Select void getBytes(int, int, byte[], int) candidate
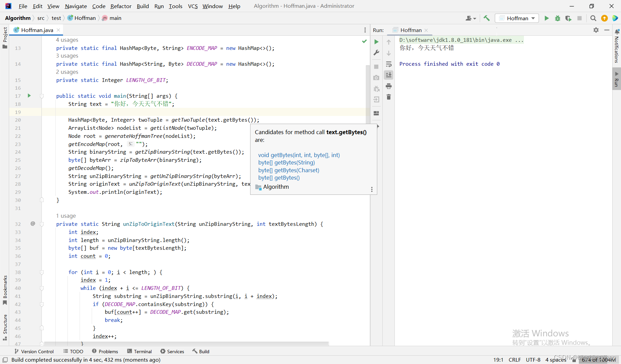Image resolution: width=621 pixels, height=364 pixels. point(299,155)
